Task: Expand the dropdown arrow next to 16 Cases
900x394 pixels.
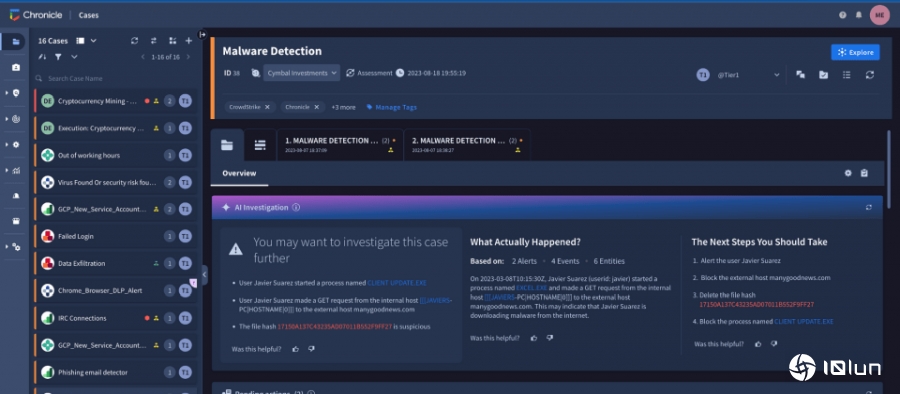Action: click(94, 41)
